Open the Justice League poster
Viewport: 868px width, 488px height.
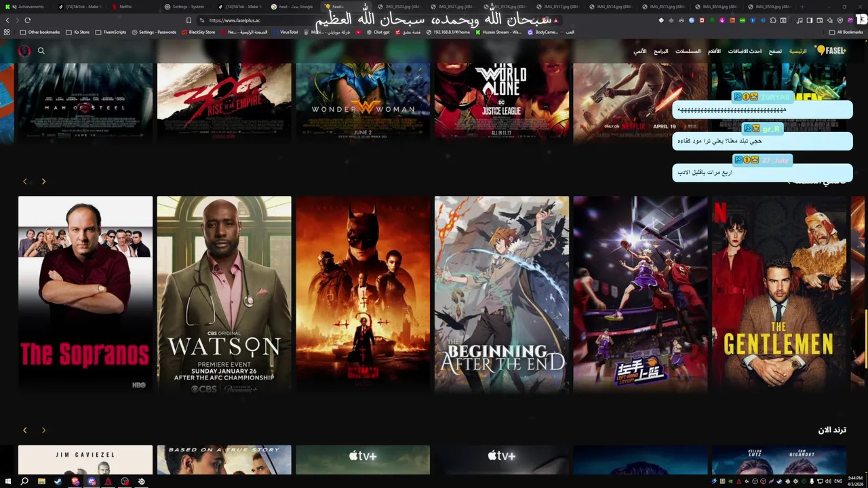502,103
